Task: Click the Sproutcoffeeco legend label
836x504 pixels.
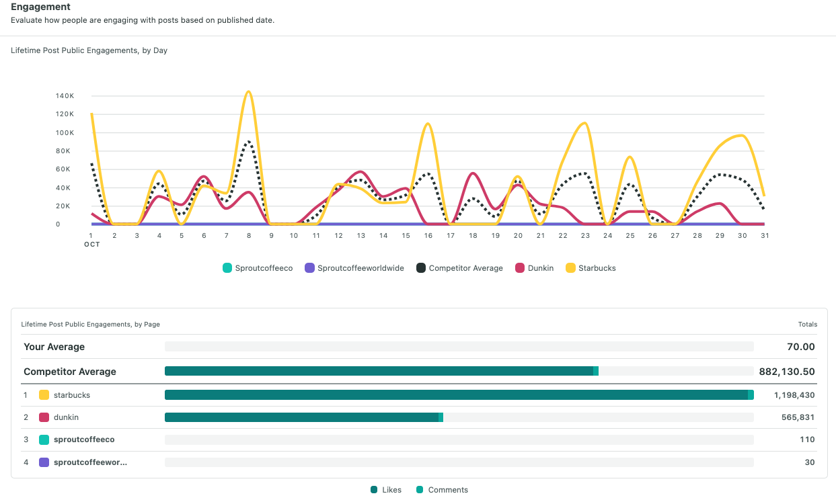Action: [x=264, y=268]
